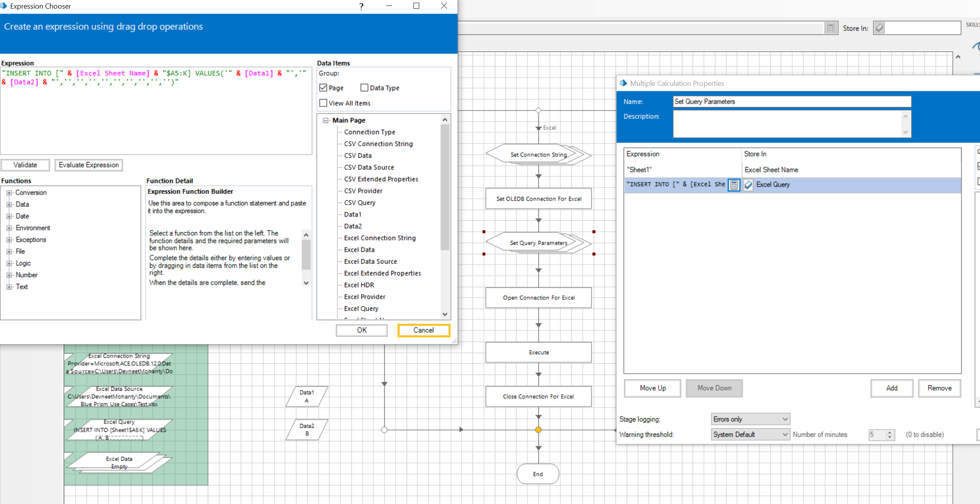Click Add to insert a new calculation row
This screenshot has width=980, height=504.
891,388
